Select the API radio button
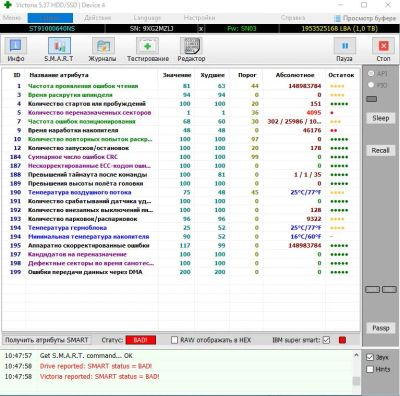This screenshot has width=400, height=396. [x=371, y=73]
